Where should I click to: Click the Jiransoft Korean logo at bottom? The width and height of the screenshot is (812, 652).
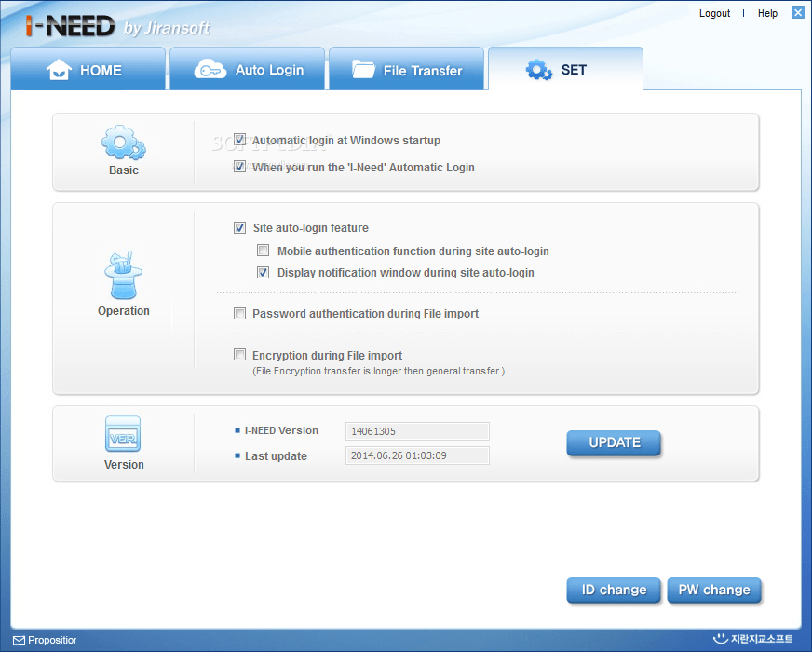click(752, 639)
